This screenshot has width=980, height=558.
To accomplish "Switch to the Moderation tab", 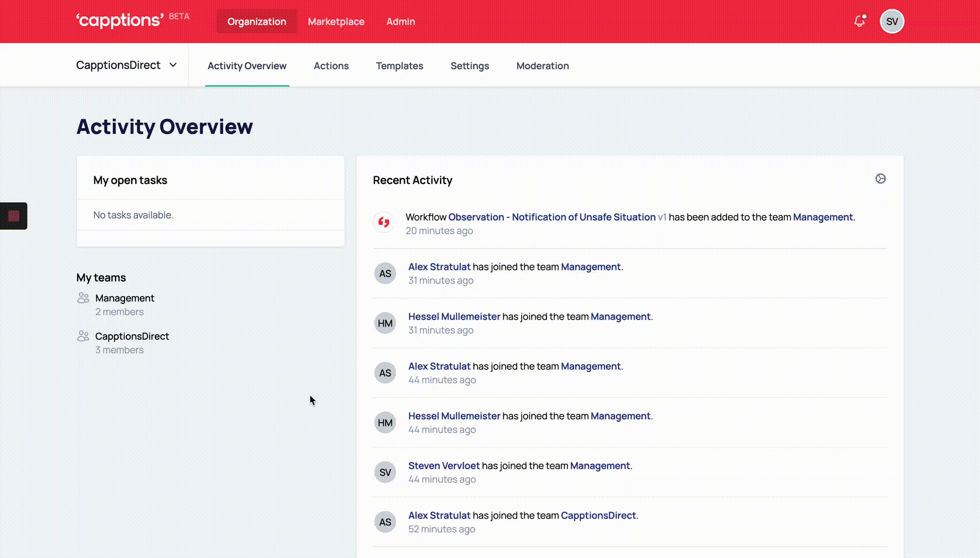I will pyautogui.click(x=543, y=66).
